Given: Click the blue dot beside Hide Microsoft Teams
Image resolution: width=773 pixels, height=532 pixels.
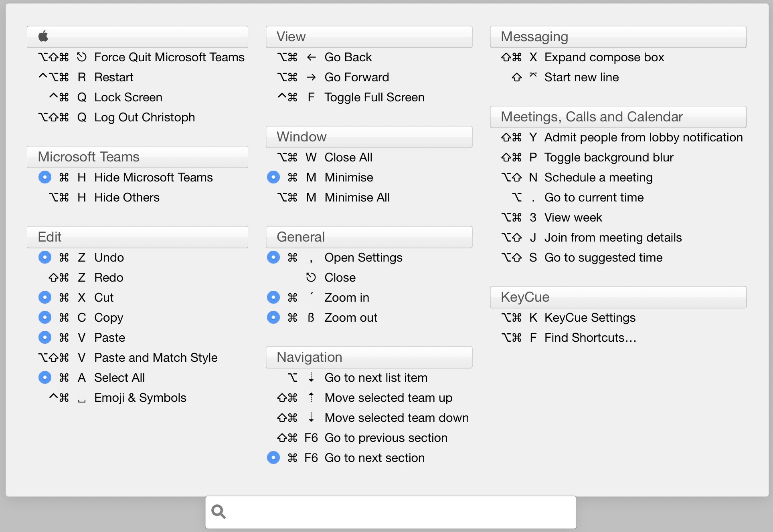Looking at the screenshot, I should (x=45, y=177).
